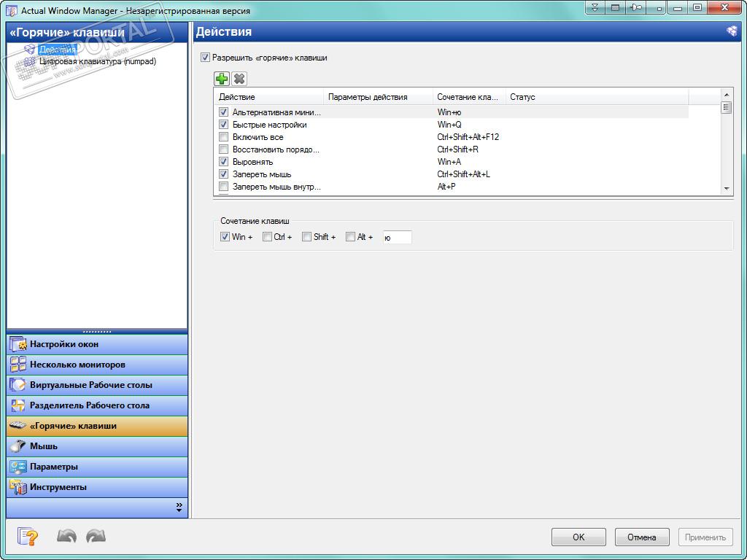Viewport: 747px width, 560px height.
Task: Click the Мышь section mouse icon
Action: coord(18,446)
